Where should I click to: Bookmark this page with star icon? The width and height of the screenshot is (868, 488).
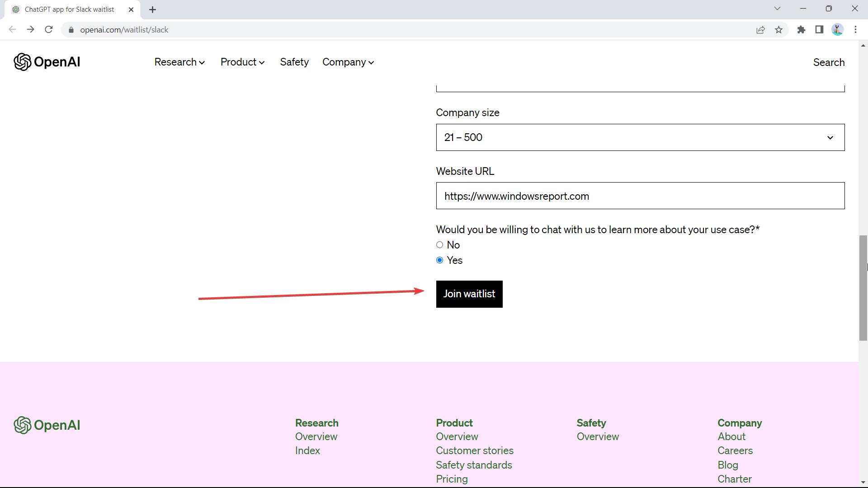pos(778,30)
